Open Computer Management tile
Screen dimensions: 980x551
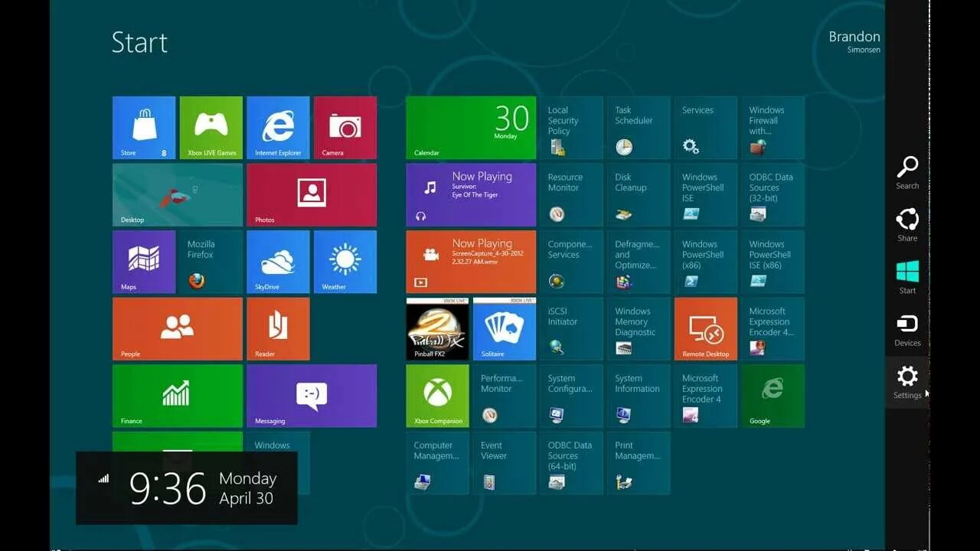coord(437,463)
